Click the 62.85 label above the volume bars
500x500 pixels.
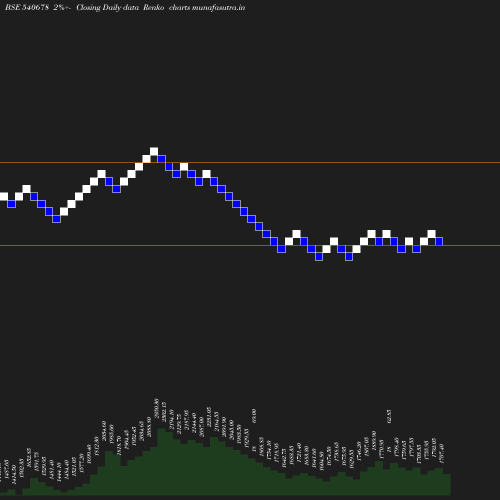click(389, 417)
